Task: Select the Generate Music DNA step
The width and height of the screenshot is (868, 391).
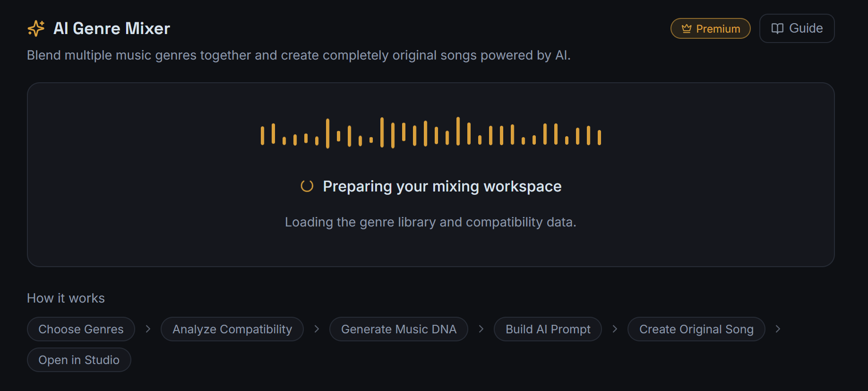Action: pyautogui.click(x=399, y=329)
